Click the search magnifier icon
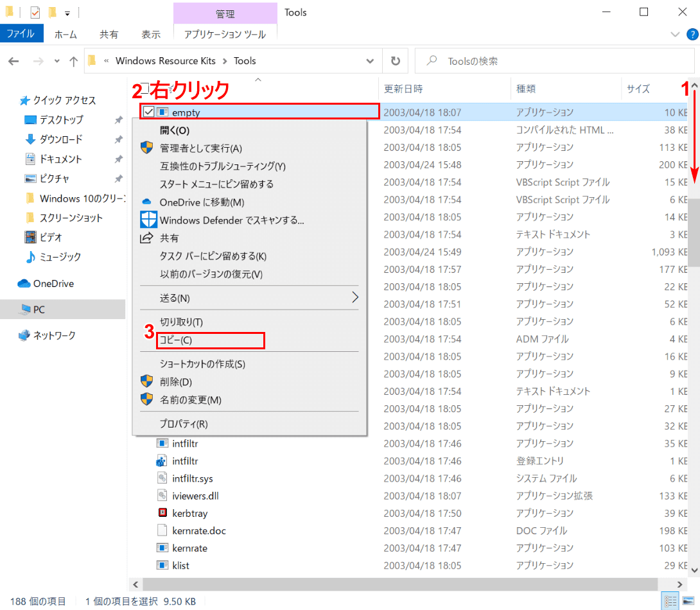700x610 pixels. (432, 60)
